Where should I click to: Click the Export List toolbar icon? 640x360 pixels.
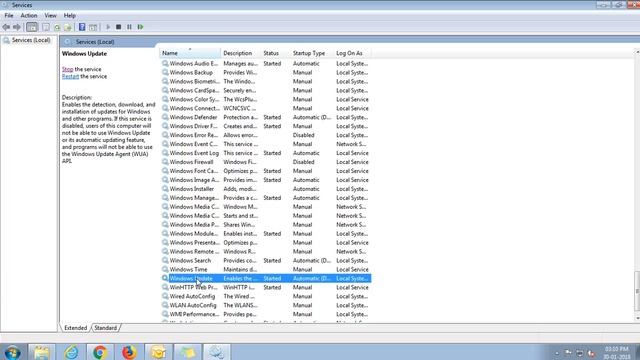[x=68, y=27]
